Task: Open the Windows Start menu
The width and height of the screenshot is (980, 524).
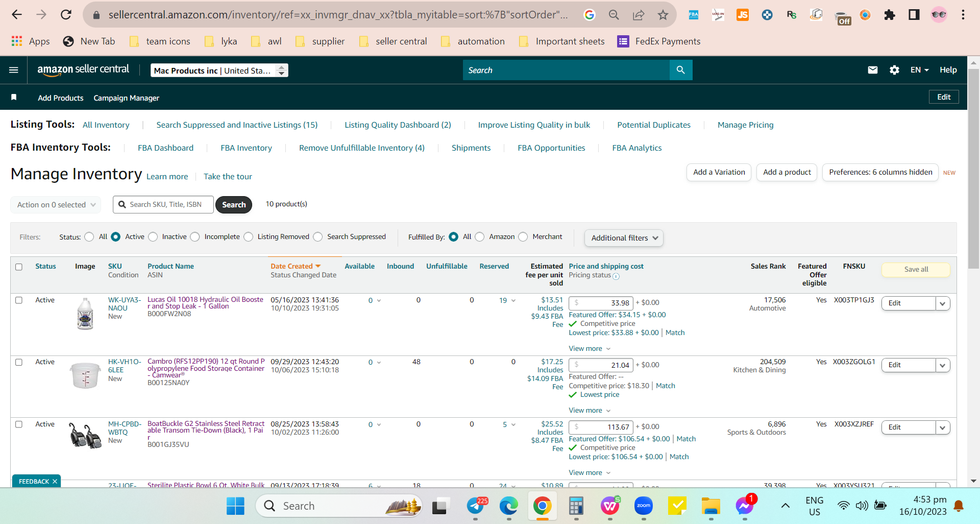Action: pos(235,506)
